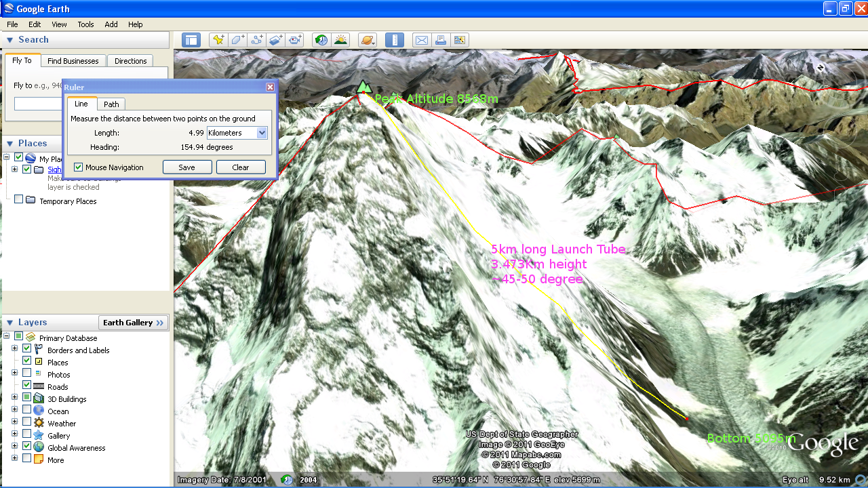Show sunlight across the landscape icon
Image resolution: width=868 pixels, height=488 pixels.
(340, 40)
